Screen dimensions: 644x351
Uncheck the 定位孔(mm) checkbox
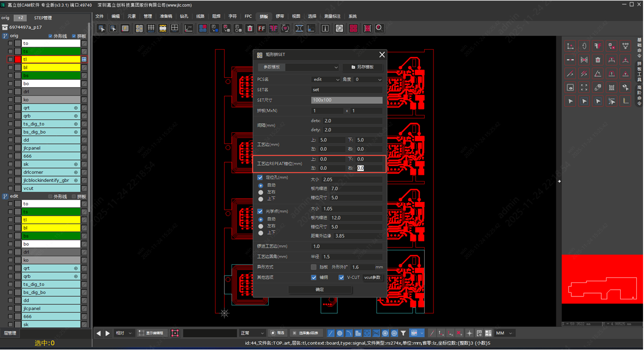pyautogui.click(x=260, y=178)
